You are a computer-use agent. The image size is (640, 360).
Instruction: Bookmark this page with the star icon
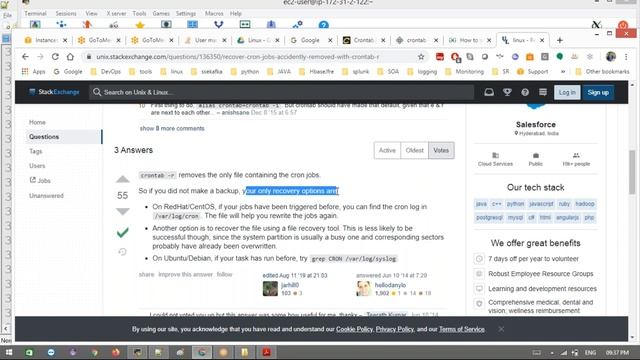click(421, 57)
